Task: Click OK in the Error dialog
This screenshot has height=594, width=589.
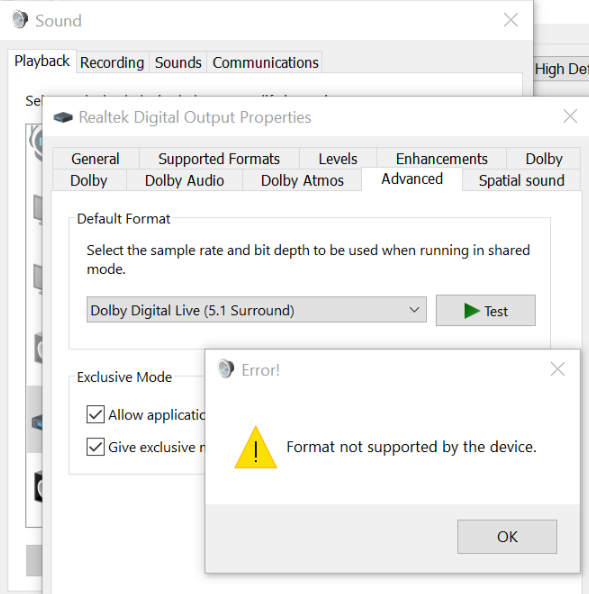Action: point(507,536)
